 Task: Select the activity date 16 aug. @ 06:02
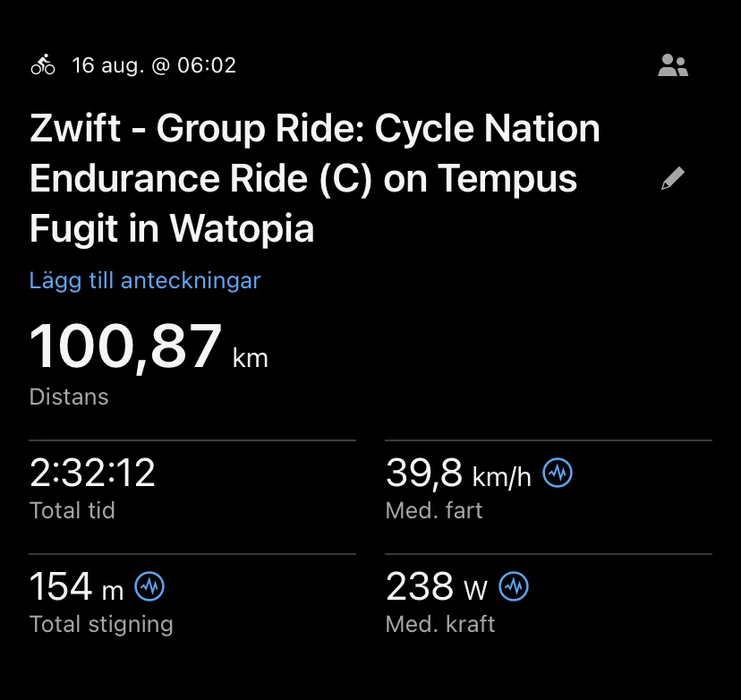coord(154,65)
